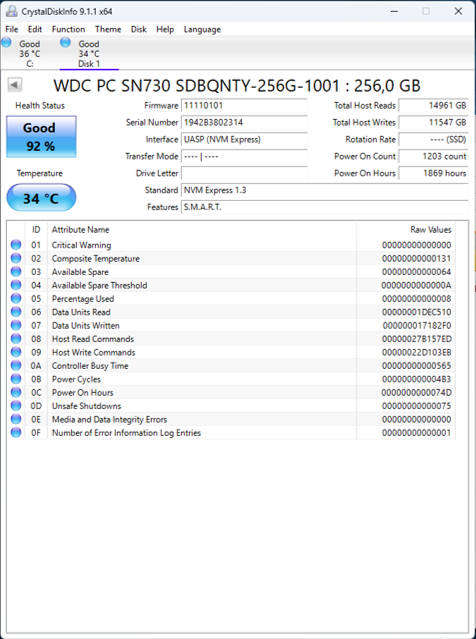Click the status orb of Power Cycles row

click(16, 379)
